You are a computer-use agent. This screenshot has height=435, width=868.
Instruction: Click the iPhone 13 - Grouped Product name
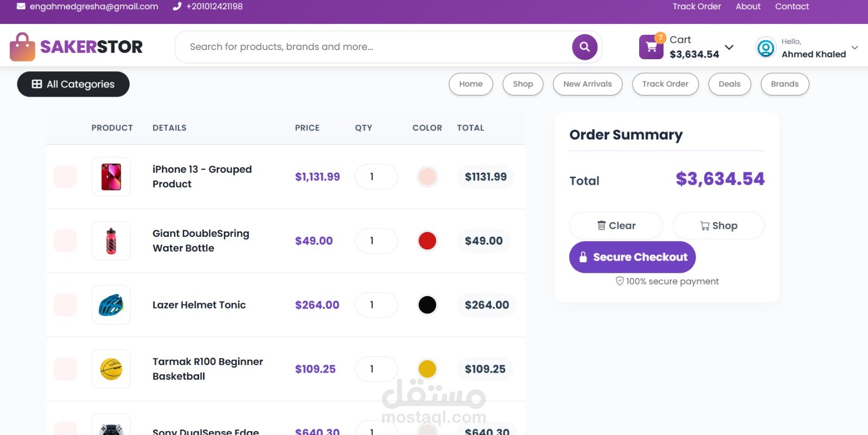tap(202, 176)
